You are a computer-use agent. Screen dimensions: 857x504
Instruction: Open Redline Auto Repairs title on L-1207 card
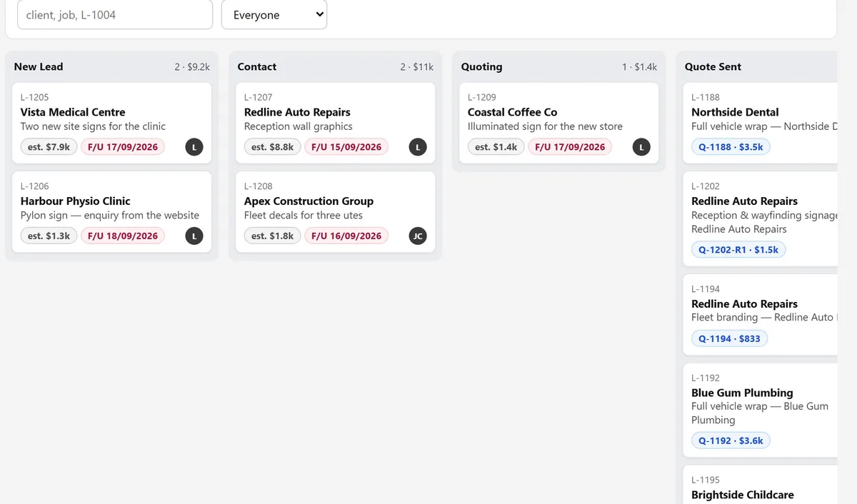click(297, 112)
